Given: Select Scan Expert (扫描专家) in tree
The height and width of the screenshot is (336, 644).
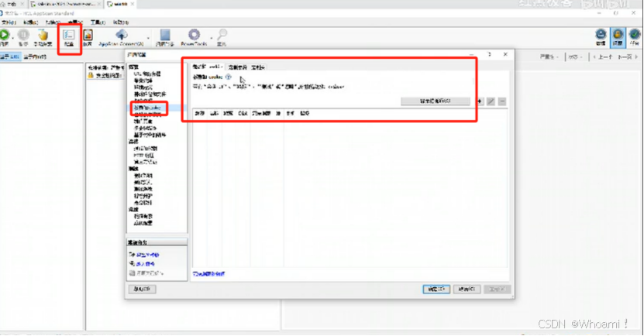Looking at the screenshot, I should (143, 216).
